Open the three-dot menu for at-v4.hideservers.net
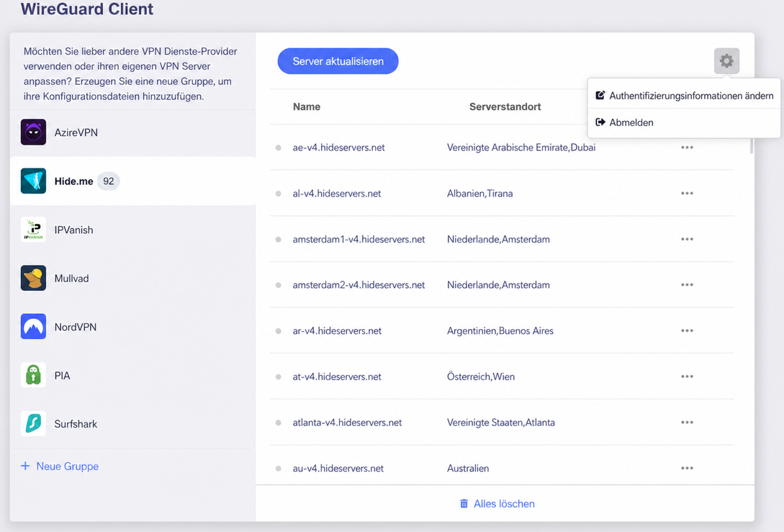This screenshot has width=784, height=532. tap(687, 377)
